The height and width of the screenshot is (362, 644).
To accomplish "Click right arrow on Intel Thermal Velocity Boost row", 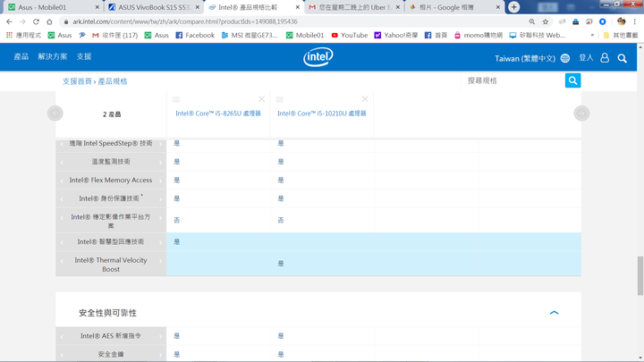I will click(x=161, y=261).
